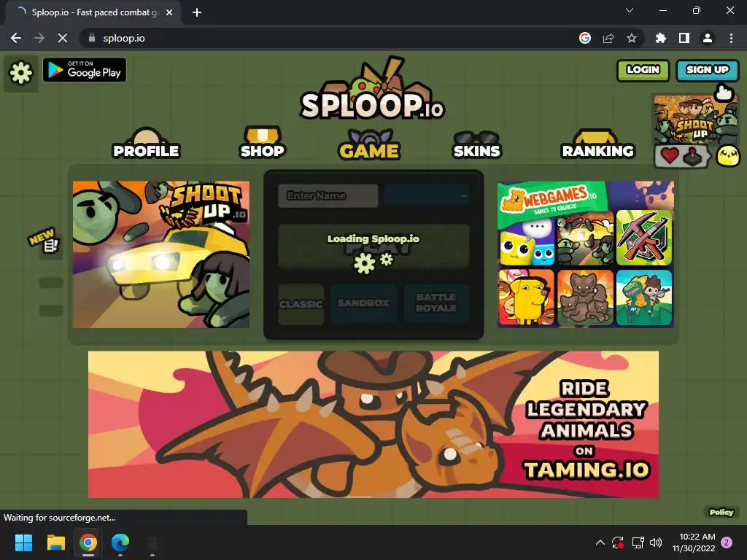The width and height of the screenshot is (747, 560).
Task: Click the Enter Name field
Action: (x=328, y=195)
